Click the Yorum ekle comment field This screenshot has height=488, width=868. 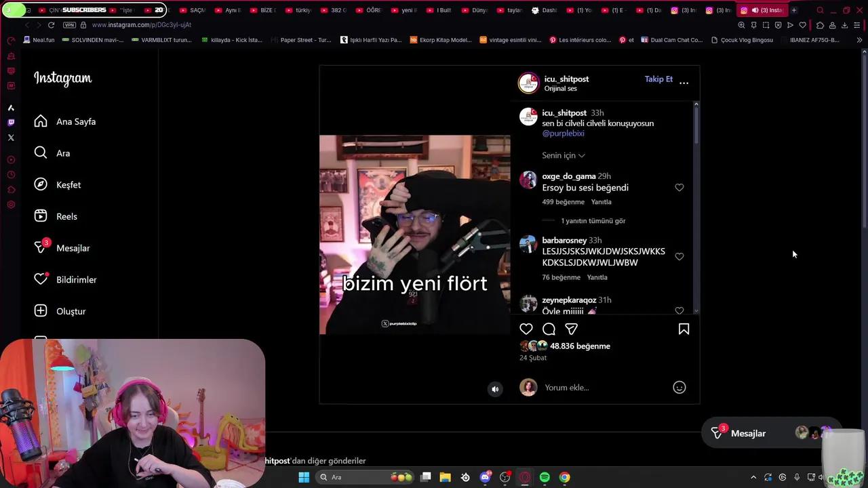[x=606, y=388]
